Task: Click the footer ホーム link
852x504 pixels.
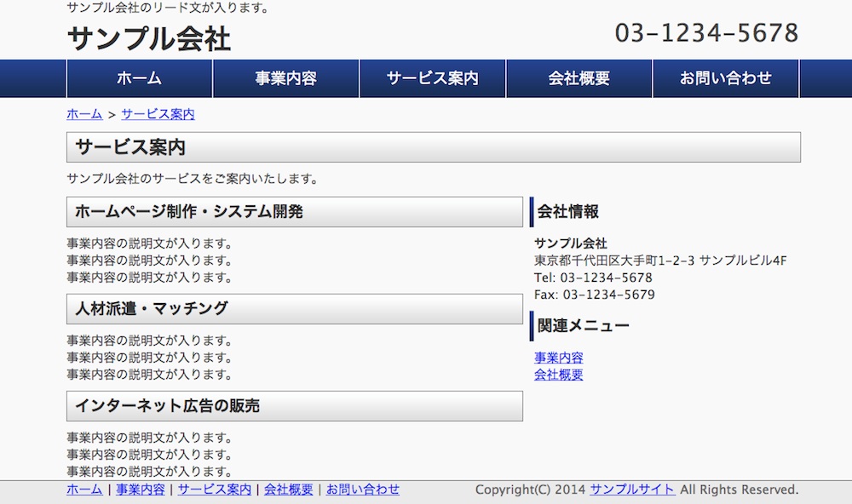Action: [x=84, y=490]
